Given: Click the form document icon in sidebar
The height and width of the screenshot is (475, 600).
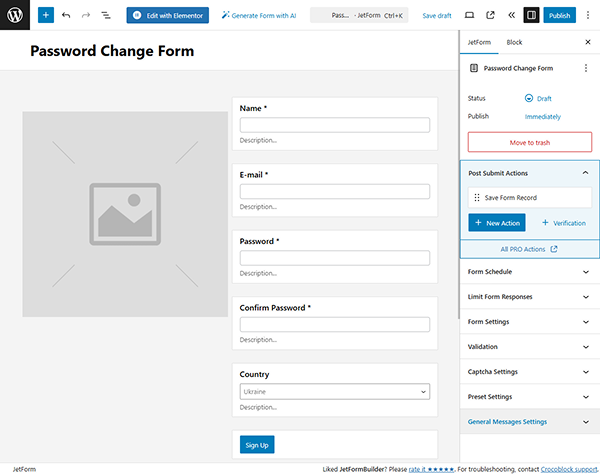Looking at the screenshot, I should click(x=474, y=68).
